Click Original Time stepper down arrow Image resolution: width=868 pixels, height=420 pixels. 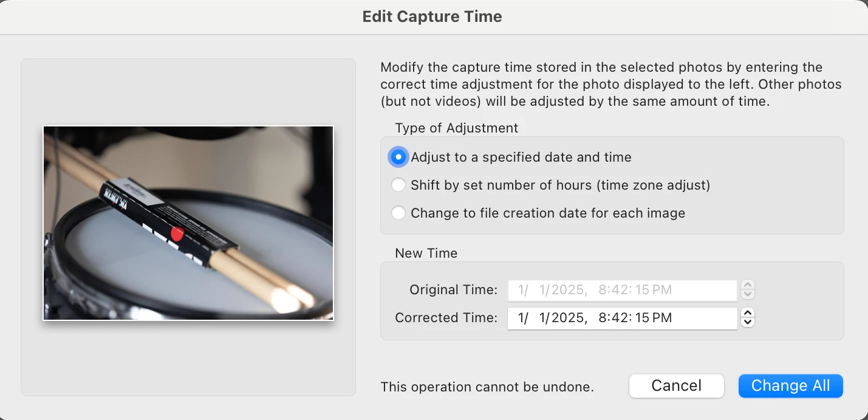(x=748, y=294)
